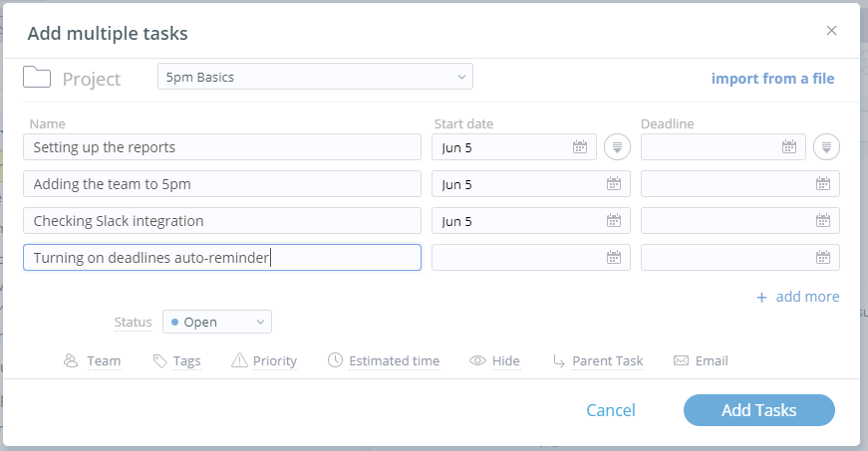This screenshot has height=451, width=868.
Task: Click the Priority warning triangle icon
Action: pos(239,360)
